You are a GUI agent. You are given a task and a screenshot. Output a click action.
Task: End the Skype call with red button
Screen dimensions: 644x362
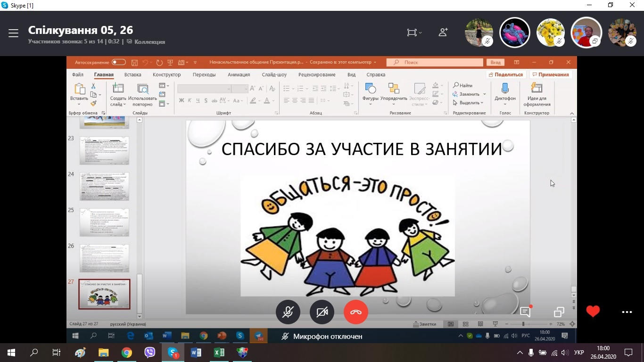(x=356, y=312)
